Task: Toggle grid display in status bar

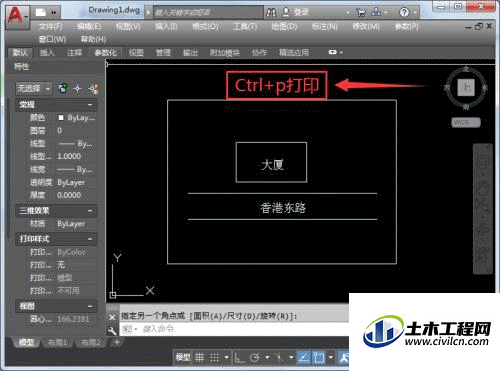Action: pos(199,358)
